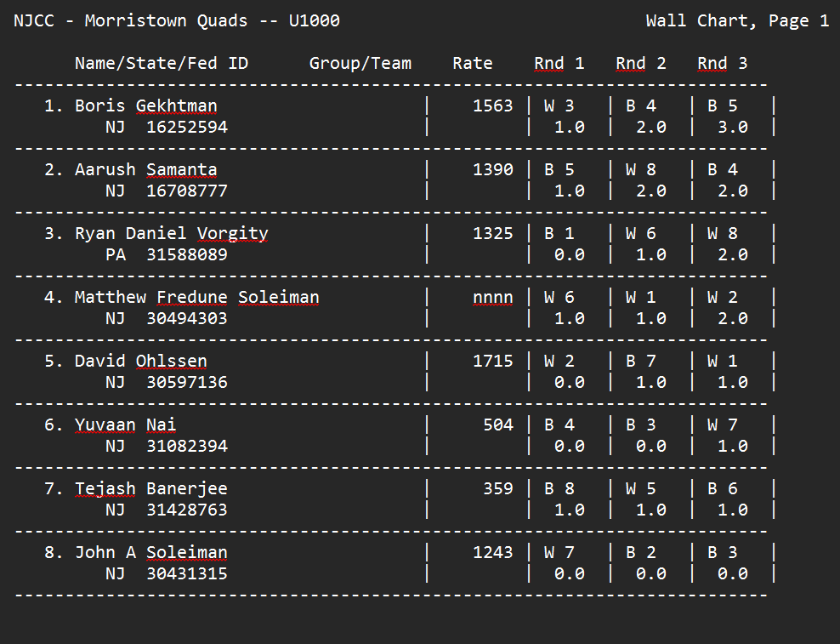This screenshot has width=840, height=644.
Task: Click John A Soleiman's round 3 score '0.0'
Action: point(732,573)
